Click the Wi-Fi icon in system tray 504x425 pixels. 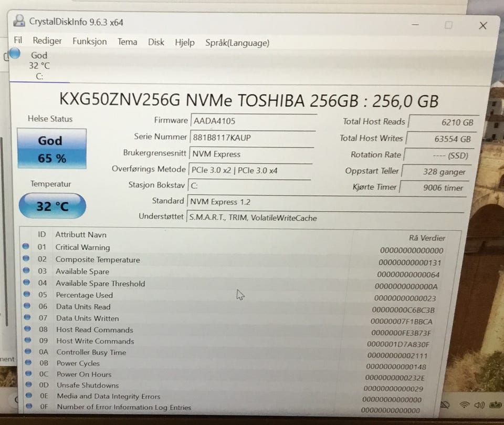[x=464, y=405]
